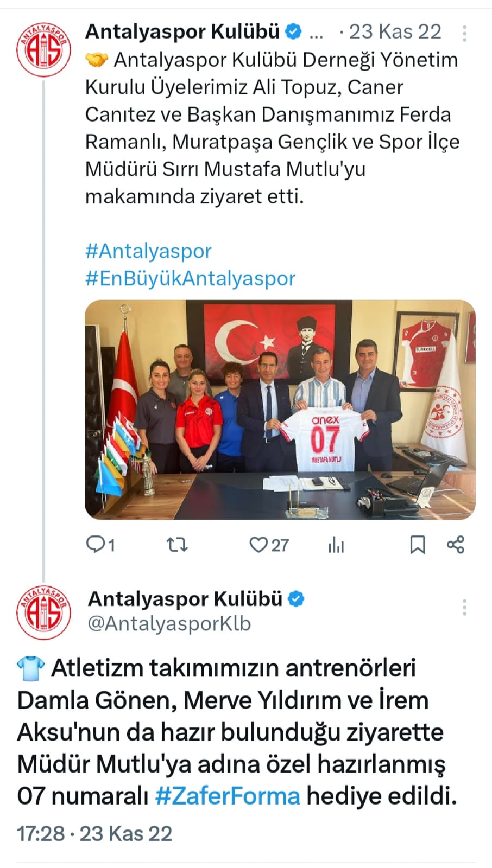Tap the #Antalyaspor hashtag
The width and height of the screenshot is (492, 868).
[x=148, y=251]
